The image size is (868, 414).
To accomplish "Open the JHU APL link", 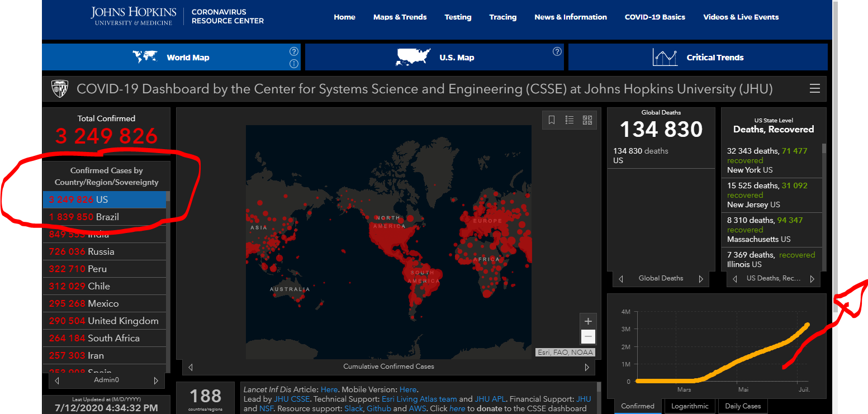I will pos(490,399).
